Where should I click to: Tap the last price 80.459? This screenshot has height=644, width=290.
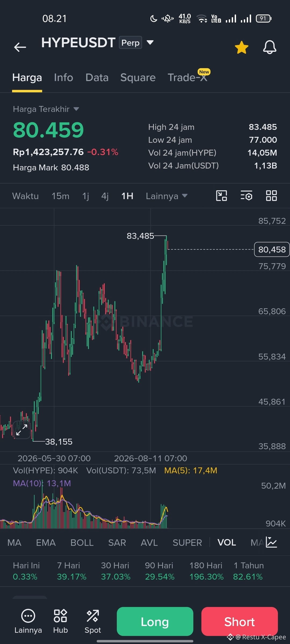pos(48,130)
